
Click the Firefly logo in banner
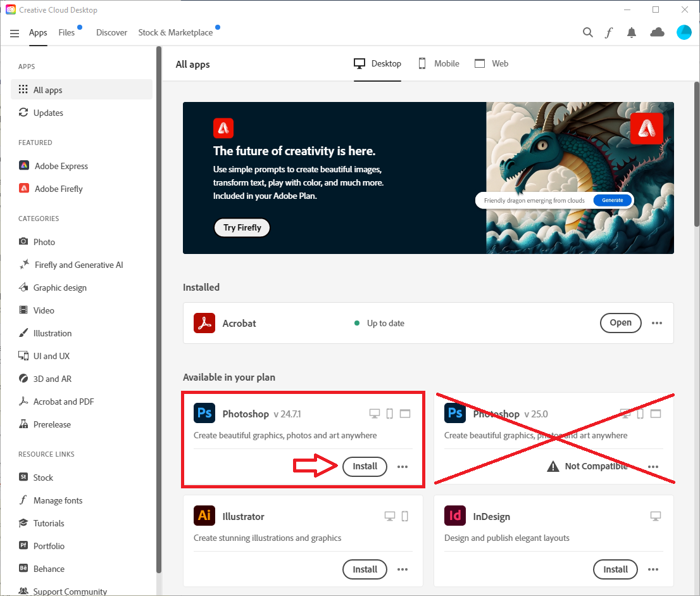click(x=223, y=128)
